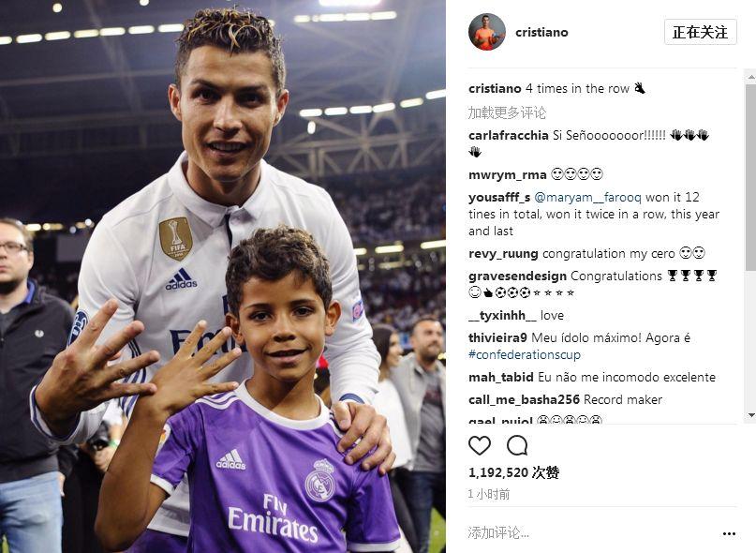Open gravesendesign's profile
This screenshot has height=553, width=756.
click(517, 276)
